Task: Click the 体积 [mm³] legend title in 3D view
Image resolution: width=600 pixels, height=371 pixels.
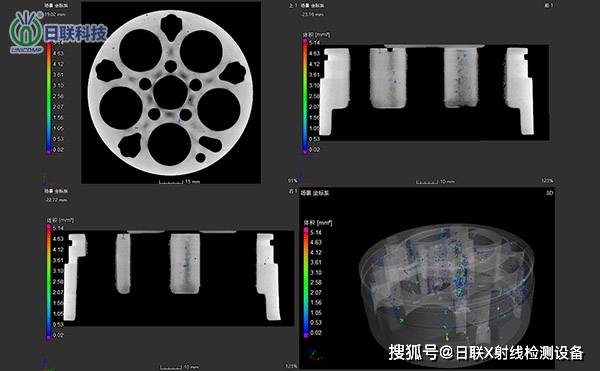Action: click(318, 223)
